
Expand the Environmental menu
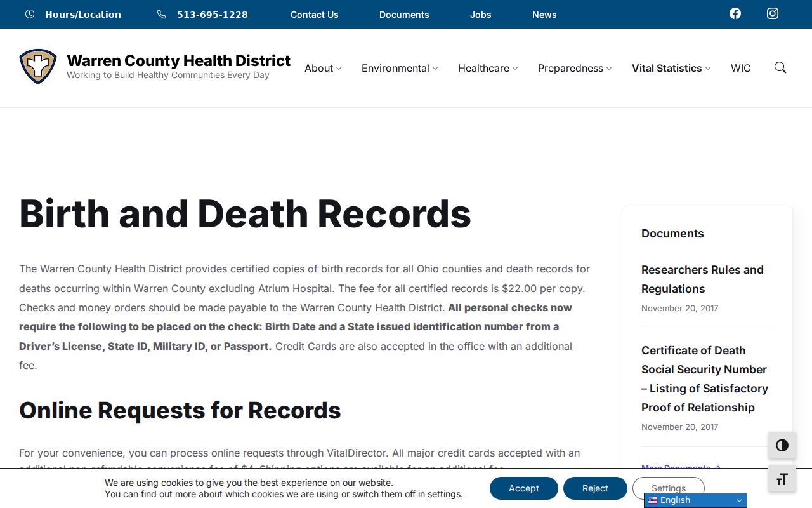(400, 68)
